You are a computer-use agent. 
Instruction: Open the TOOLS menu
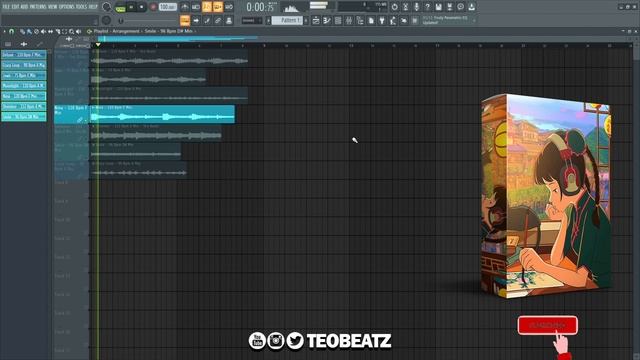(x=81, y=7)
